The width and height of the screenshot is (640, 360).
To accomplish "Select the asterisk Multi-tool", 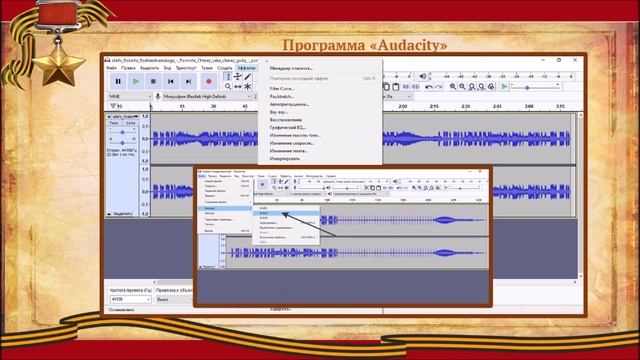I will point(248,87).
